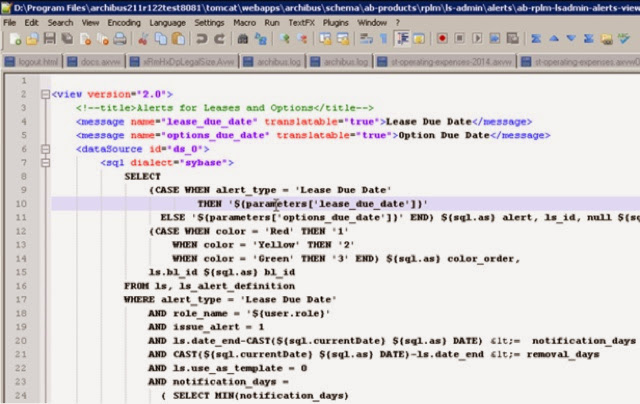Create a new file with the New icon

pos(15,39)
